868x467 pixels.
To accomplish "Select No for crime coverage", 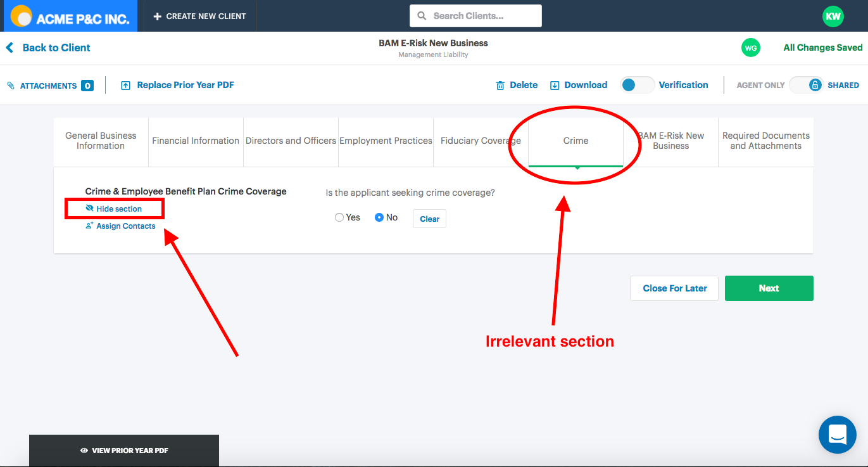I will coord(379,217).
